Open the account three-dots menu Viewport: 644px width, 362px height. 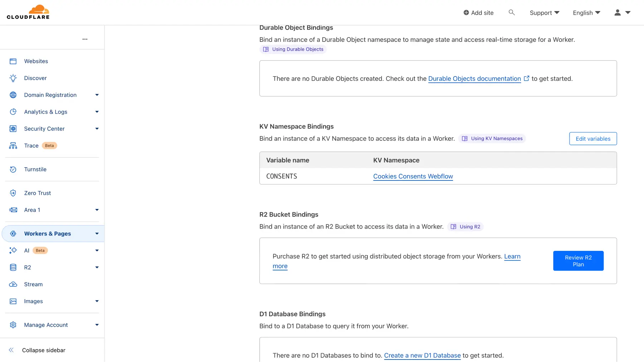pyautogui.click(x=85, y=39)
